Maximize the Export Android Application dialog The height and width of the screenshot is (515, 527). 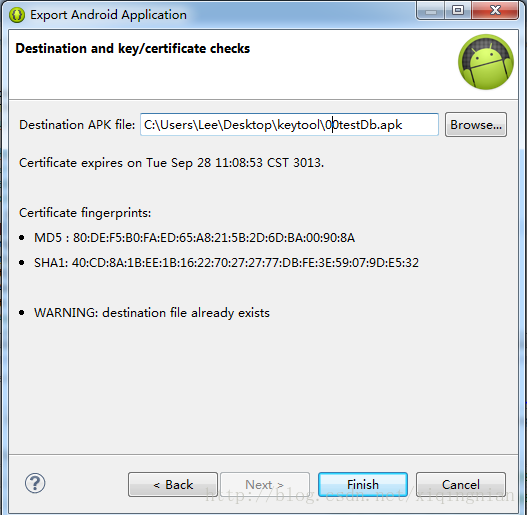coord(458,11)
